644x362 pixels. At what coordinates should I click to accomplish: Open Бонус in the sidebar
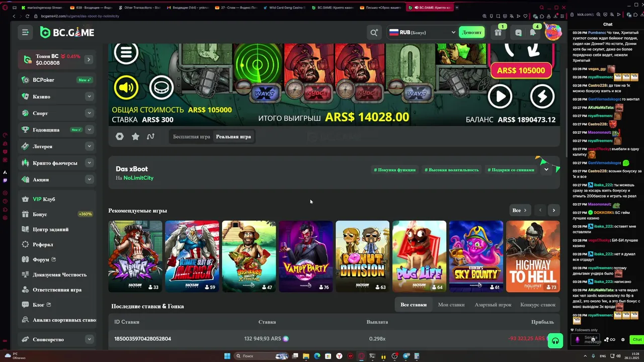[56, 214]
